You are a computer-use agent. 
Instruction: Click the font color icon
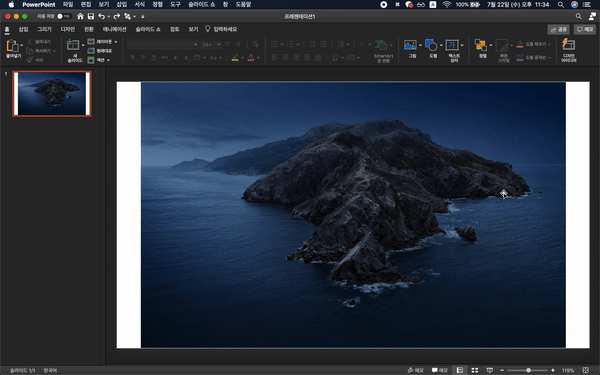point(251,57)
